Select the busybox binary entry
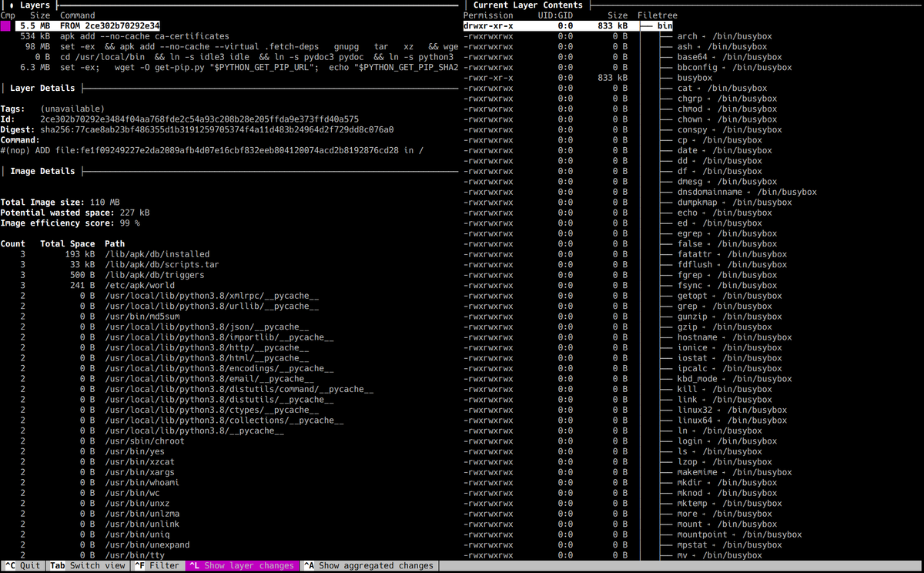This screenshot has width=924, height=573. pyautogui.click(x=695, y=78)
